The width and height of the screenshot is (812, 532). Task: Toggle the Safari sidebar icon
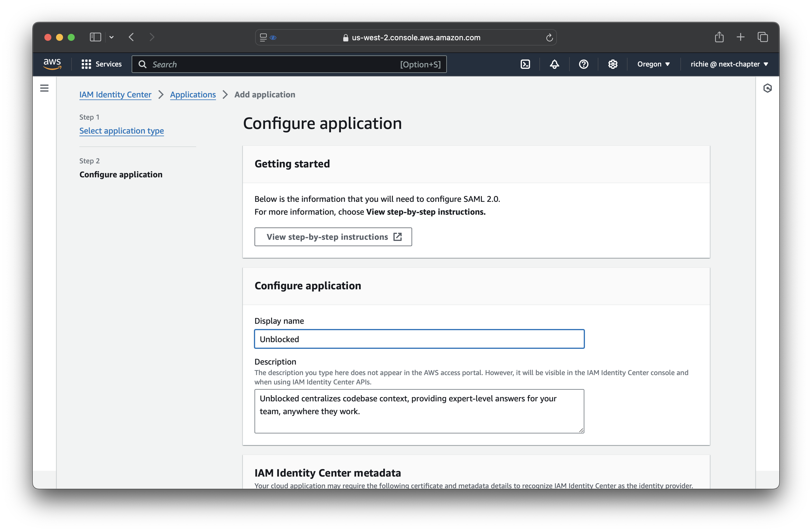coord(95,37)
